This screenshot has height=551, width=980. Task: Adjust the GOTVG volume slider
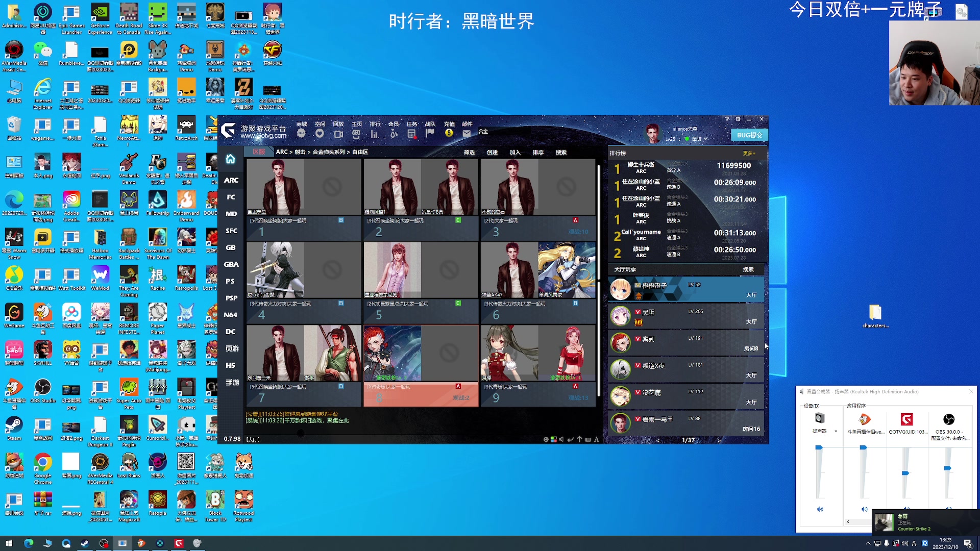(x=905, y=473)
